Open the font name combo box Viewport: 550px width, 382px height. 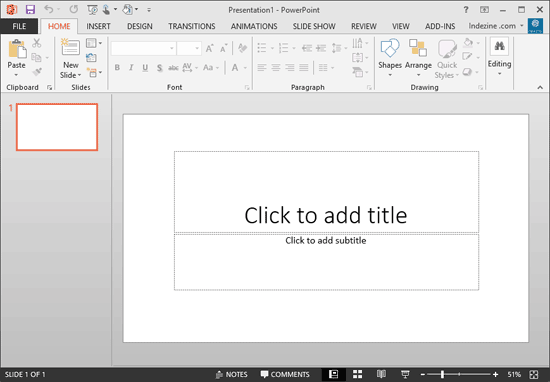pos(143,48)
